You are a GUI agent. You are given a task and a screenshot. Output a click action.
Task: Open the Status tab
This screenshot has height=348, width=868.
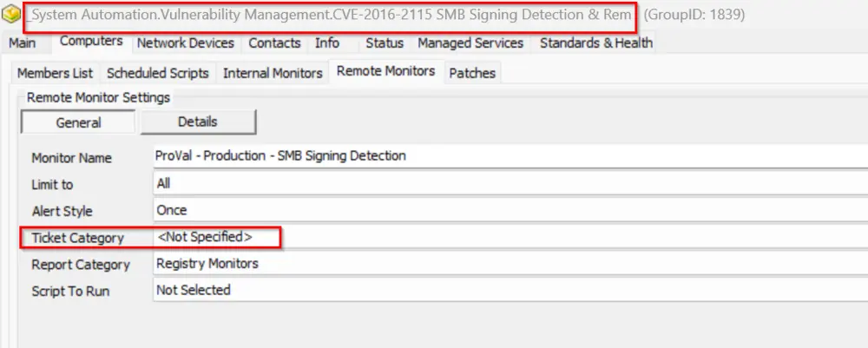click(x=385, y=43)
